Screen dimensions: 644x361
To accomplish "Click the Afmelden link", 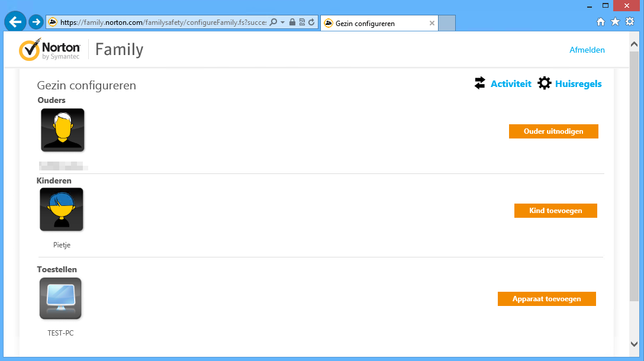I will [587, 50].
